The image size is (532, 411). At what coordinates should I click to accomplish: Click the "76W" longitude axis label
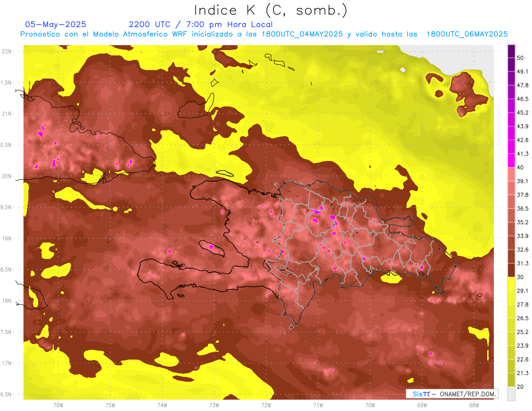click(58, 405)
